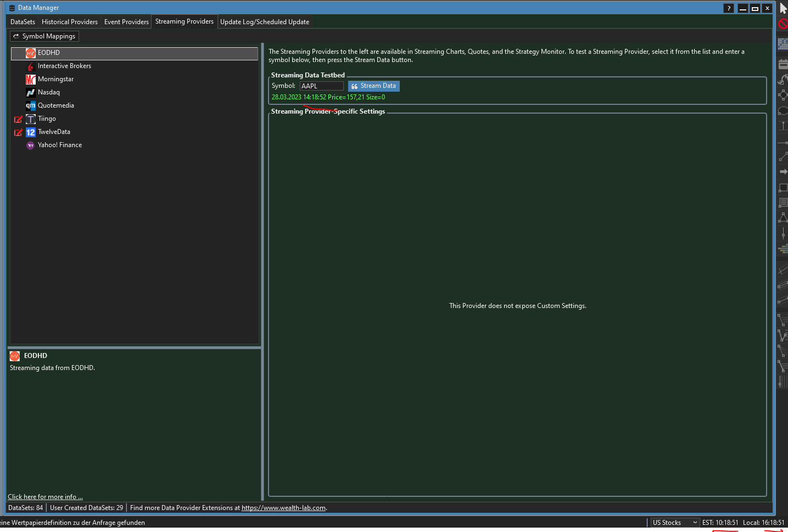Select the triangle drawing tool
Image resolution: width=788 pixels, height=532 pixels.
783,217
